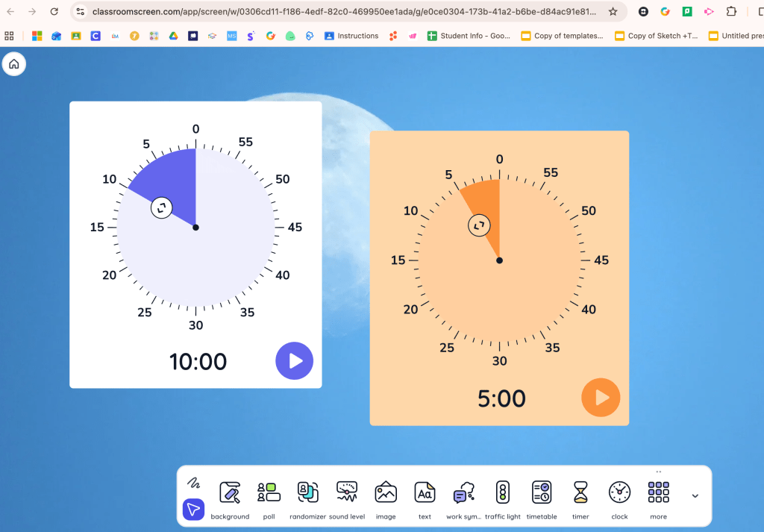The width and height of the screenshot is (764, 532).
Task: Select the pointer cursor tool
Action: point(194,510)
